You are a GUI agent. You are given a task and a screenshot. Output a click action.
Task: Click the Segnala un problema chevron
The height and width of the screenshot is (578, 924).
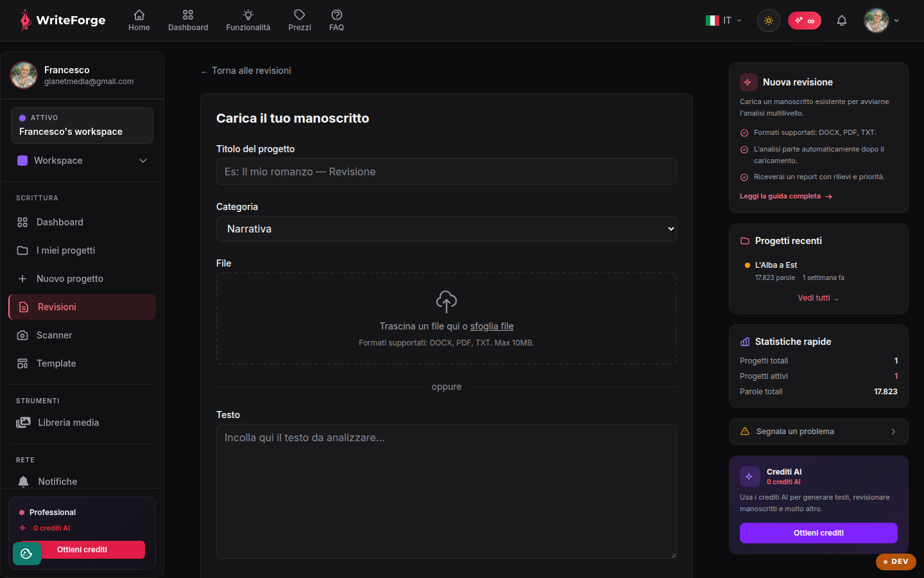tap(893, 432)
